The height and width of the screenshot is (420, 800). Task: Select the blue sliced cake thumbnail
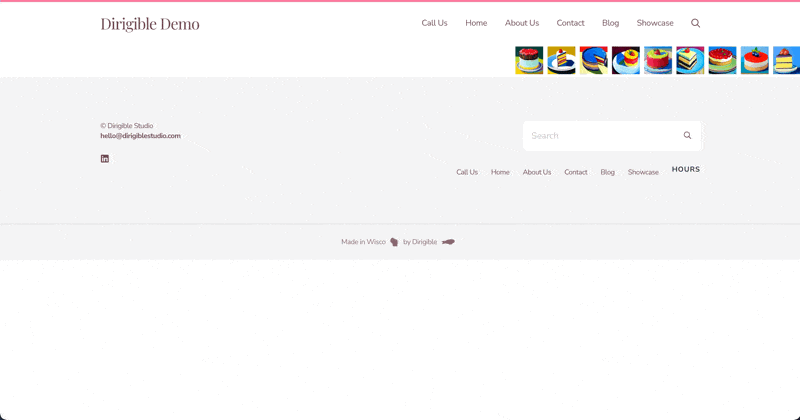point(593,60)
